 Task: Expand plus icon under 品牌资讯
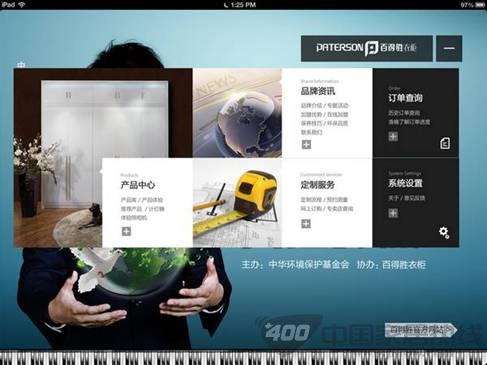[x=306, y=144]
